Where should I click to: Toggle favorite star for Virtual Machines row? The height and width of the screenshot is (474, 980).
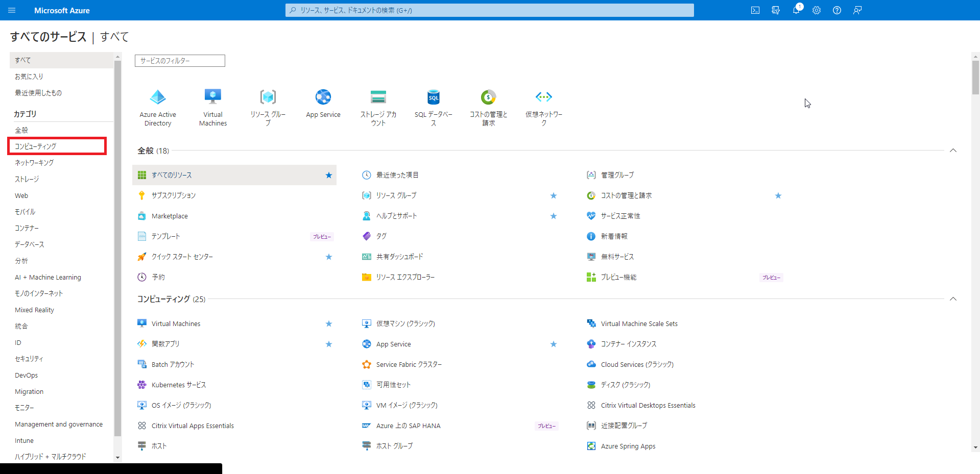coord(329,323)
